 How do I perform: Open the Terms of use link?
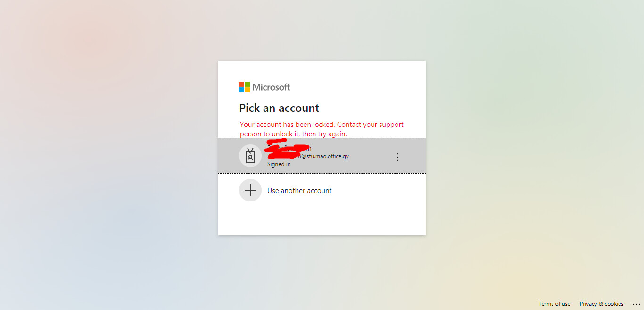tap(554, 304)
